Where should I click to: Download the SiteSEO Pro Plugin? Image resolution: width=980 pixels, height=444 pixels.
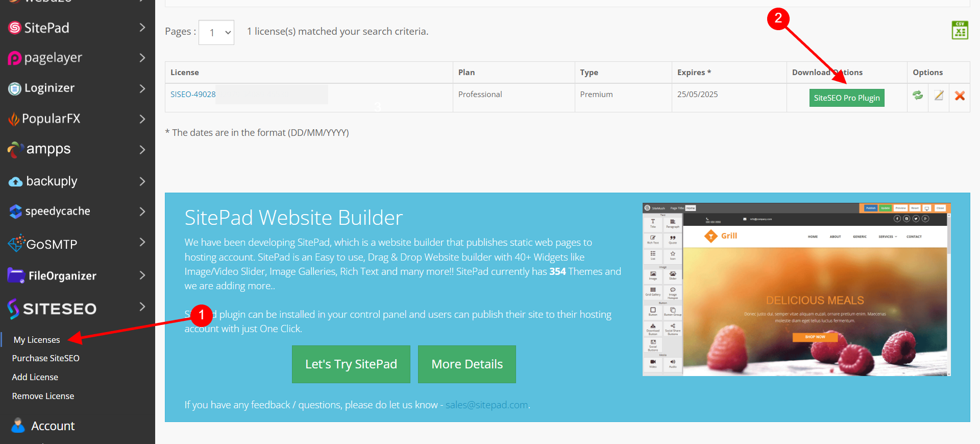click(x=847, y=98)
